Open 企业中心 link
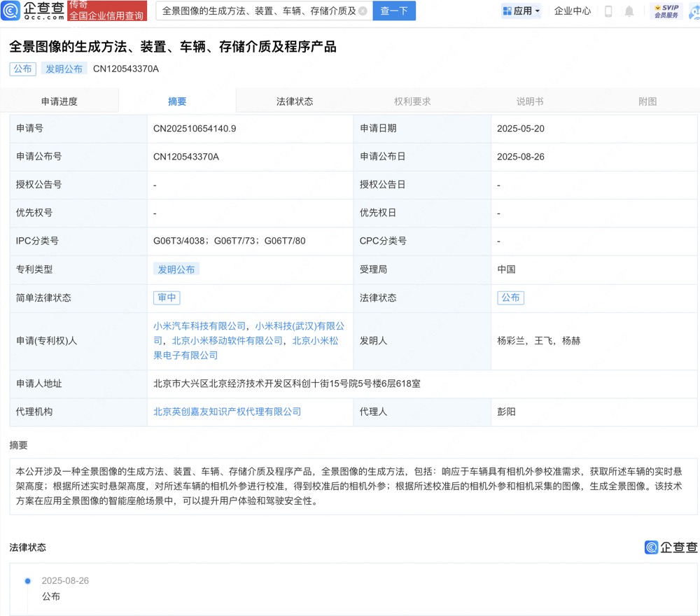Image resolution: width=700 pixels, height=616 pixels. point(573,11)
